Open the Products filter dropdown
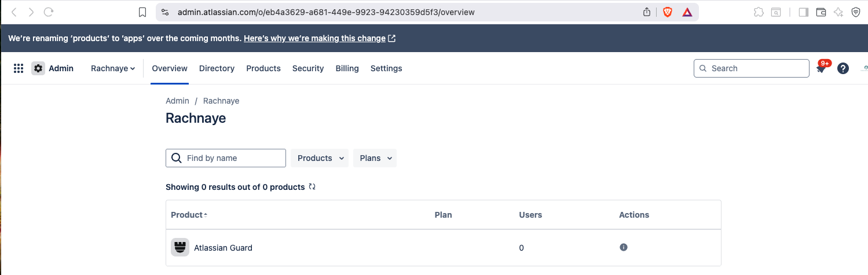Viewport: 868px width, 275px height. tap(320, 158)
